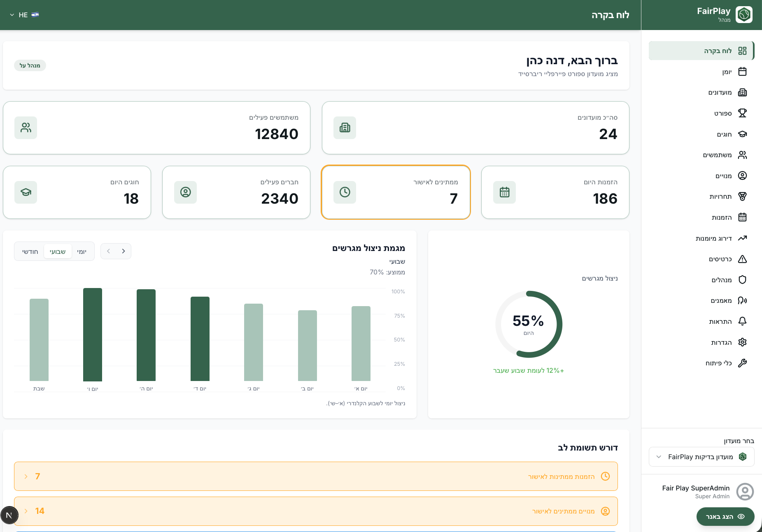Click the 55% court utilization ring

click(529, 324)
